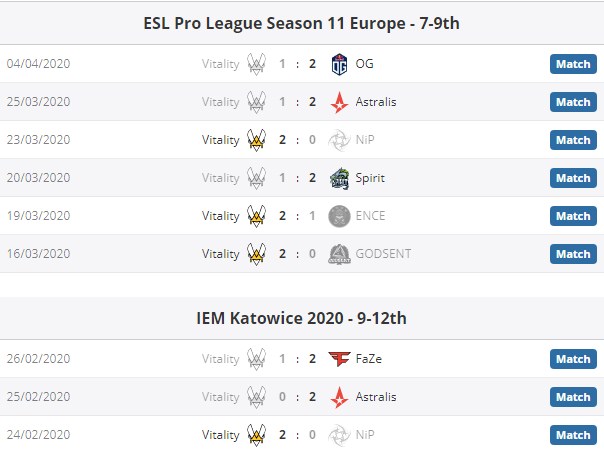Click the IEM Katowice 2020 heading
This screenshot has height=452, width=604.
302,318
